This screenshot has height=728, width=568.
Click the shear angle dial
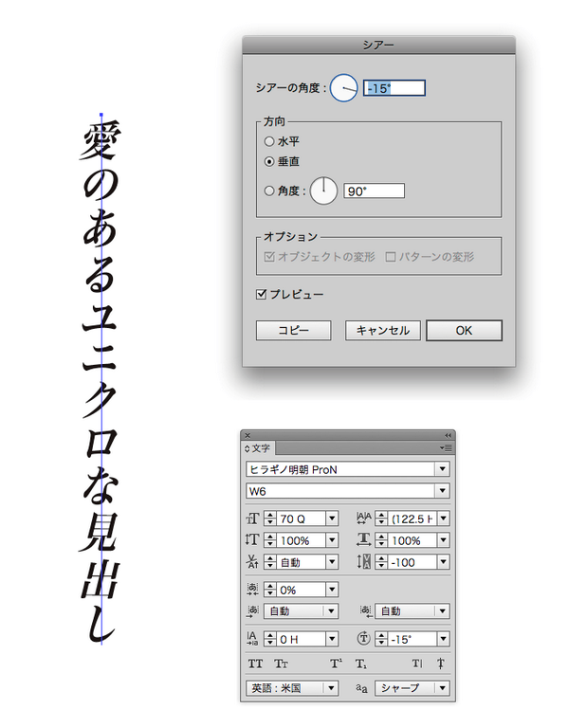tap(343, 88)
